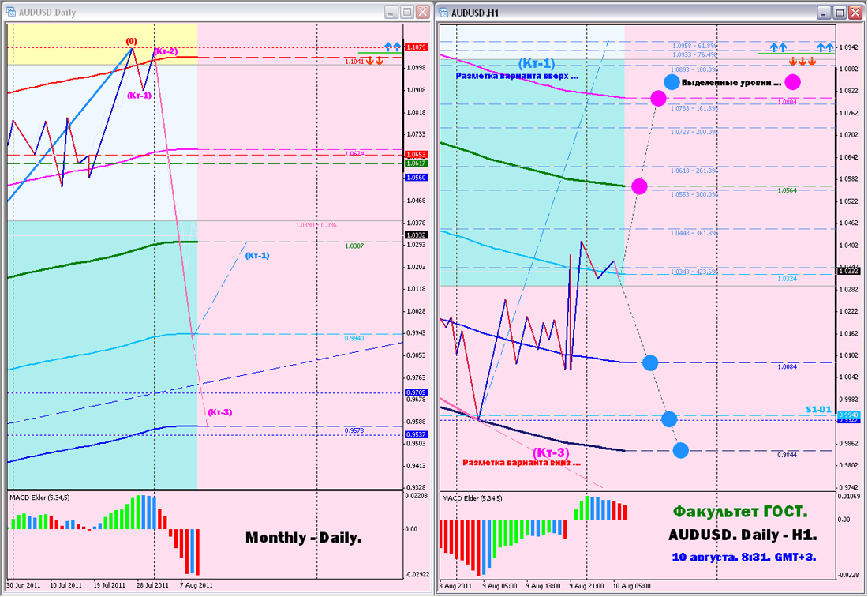Select the three red down arrows in H1 chart
The width and height of the screenshot is (868, 597).
point(803,61)
